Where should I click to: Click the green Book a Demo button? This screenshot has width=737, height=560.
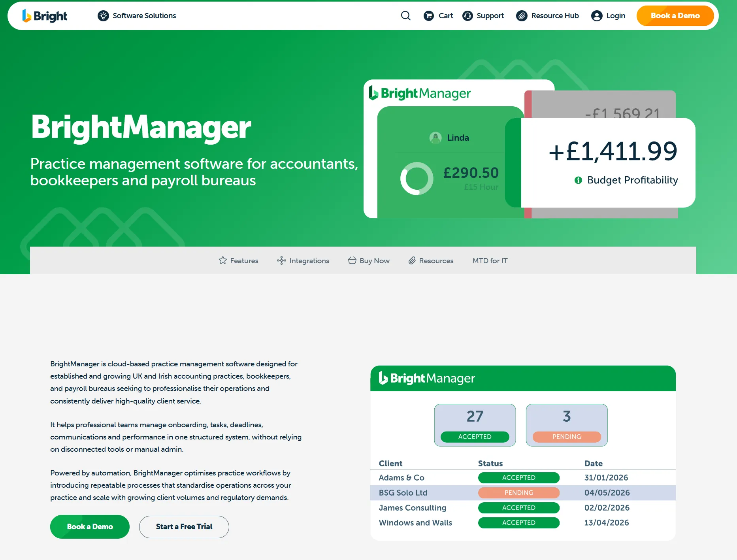pos(90,526)
